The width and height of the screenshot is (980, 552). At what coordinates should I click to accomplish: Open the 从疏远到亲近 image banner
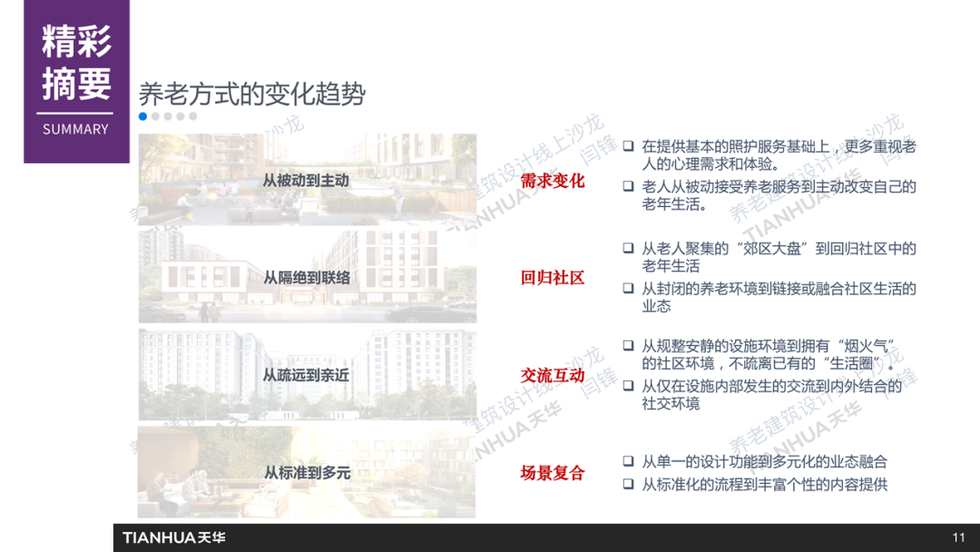point(307,375)
